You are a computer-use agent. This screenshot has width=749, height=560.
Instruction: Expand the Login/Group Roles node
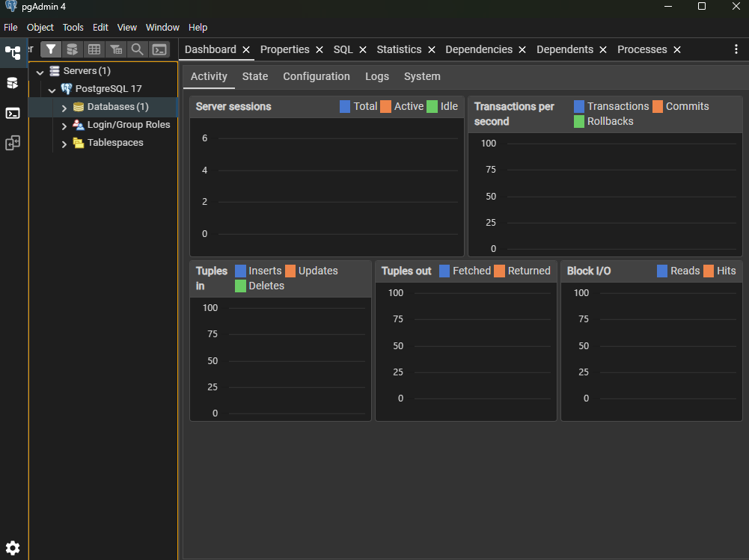coord(64,126)
